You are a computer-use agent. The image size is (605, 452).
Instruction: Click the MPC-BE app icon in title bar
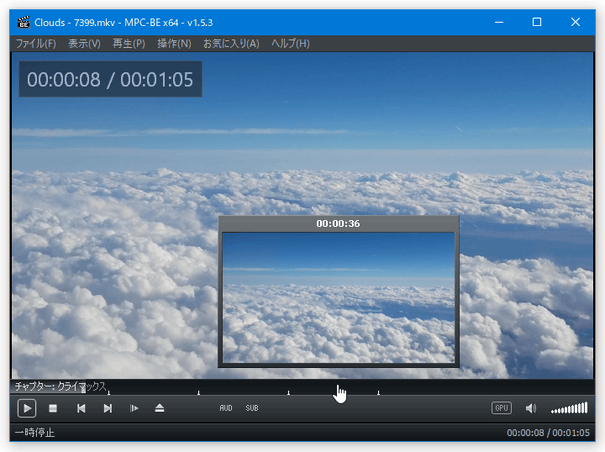[23, 22]
